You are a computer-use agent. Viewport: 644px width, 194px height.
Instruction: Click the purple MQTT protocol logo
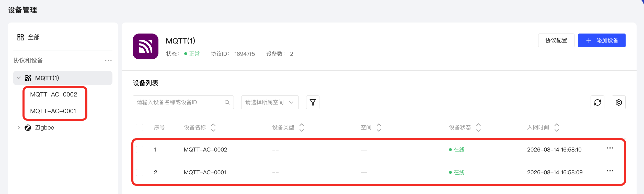point(145,46)
